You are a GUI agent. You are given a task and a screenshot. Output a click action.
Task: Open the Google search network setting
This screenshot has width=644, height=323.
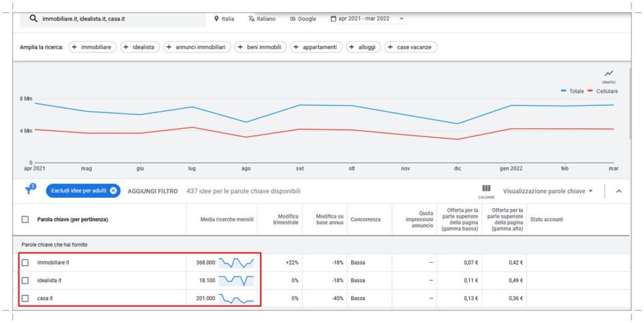[303, 19]
